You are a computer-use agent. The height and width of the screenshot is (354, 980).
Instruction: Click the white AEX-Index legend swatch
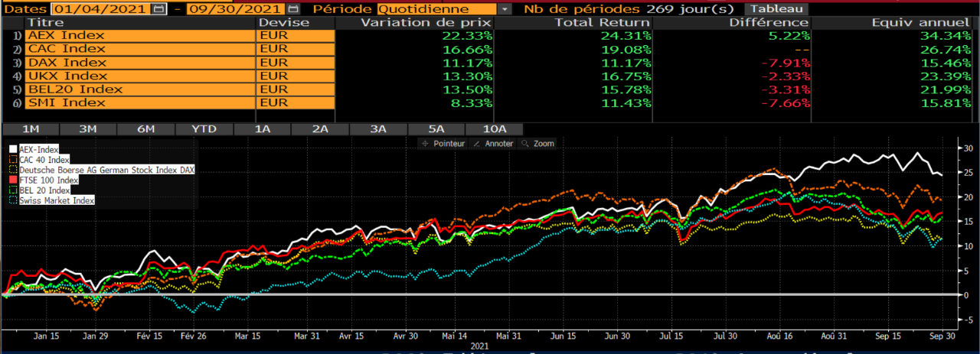click(13, 150)
